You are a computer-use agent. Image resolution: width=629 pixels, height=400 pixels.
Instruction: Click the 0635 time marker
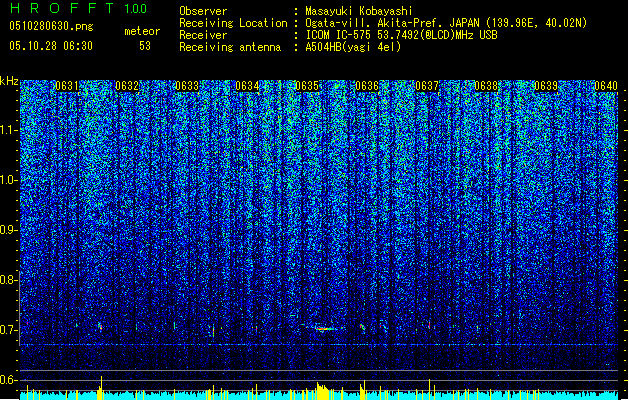click(x=307, y=86)
